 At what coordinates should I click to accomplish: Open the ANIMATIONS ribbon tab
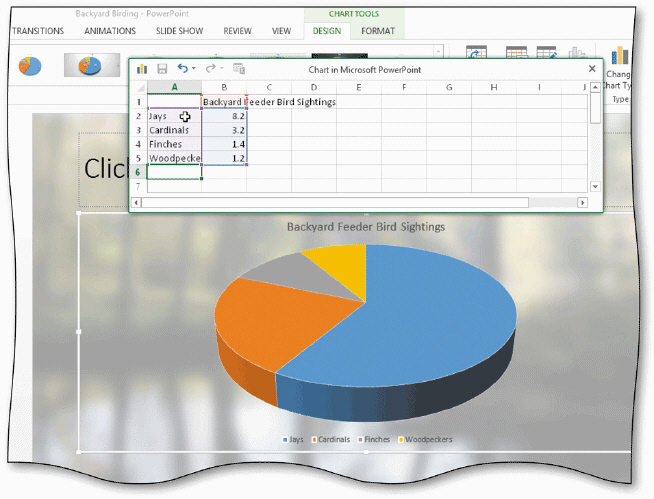pyautogui.click(x=110, y=31)
